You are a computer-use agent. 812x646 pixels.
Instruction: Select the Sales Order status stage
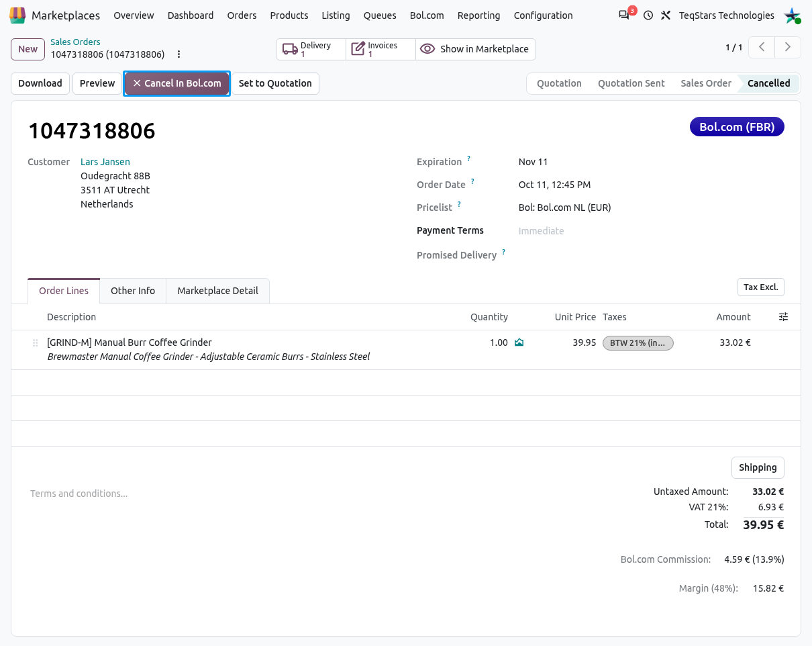(706, 83)
